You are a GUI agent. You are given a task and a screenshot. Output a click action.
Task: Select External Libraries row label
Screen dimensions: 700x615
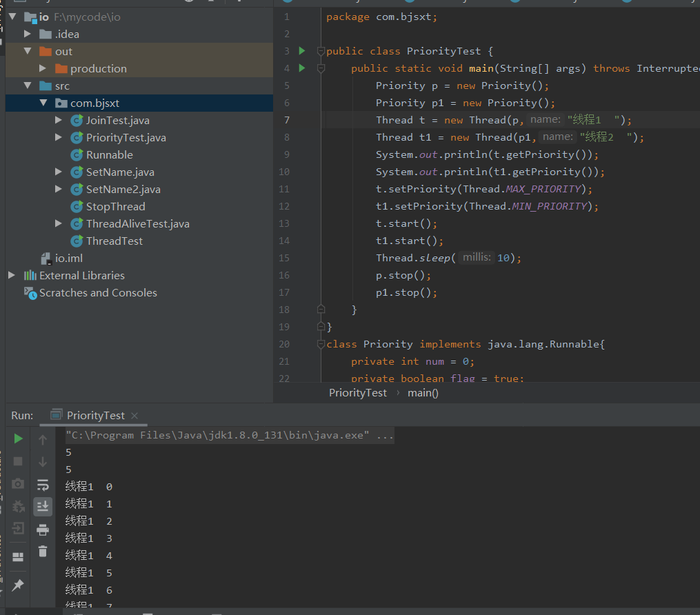[x=81, y=275]
